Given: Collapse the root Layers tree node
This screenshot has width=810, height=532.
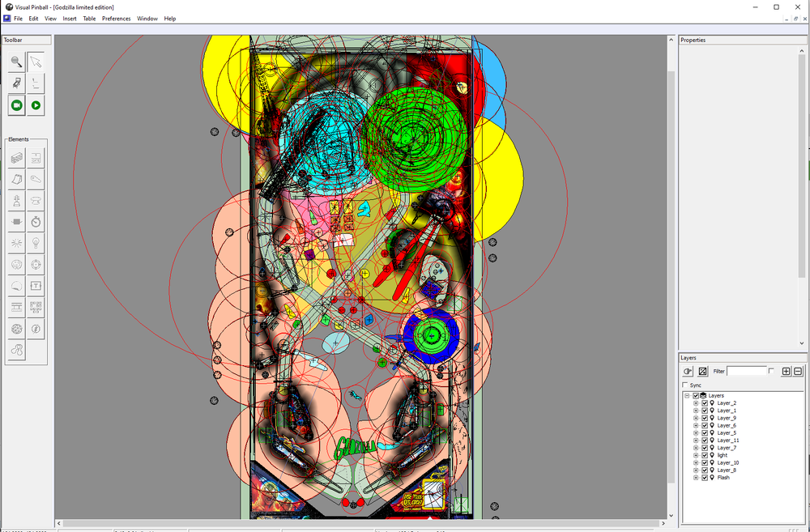Looking at the screenshot, I should pos(687,396).
